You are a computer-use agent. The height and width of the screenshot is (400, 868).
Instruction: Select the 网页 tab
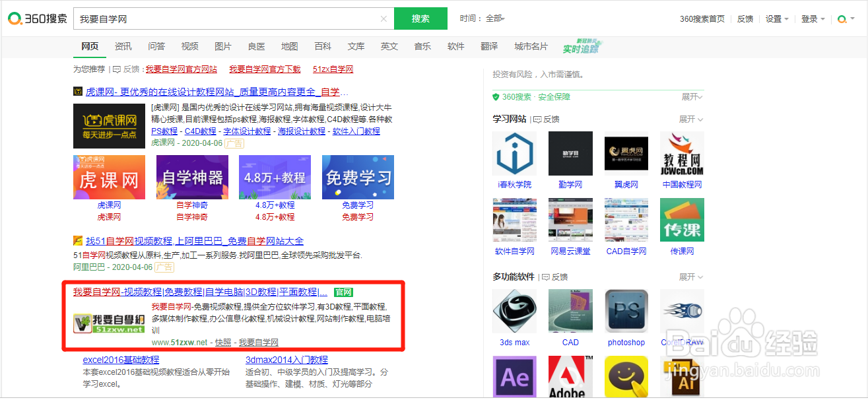[90, 46]
